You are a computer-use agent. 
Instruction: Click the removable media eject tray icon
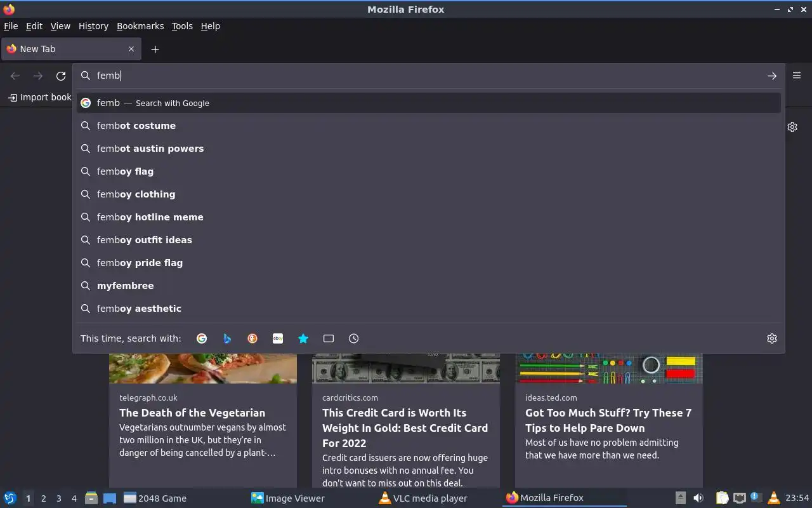[x=680, y=498]
